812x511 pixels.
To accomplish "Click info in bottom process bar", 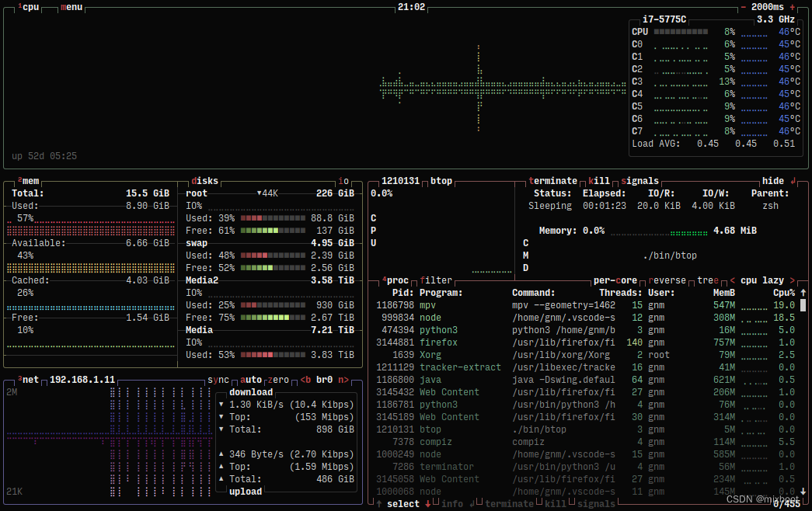I will (452, 504).
